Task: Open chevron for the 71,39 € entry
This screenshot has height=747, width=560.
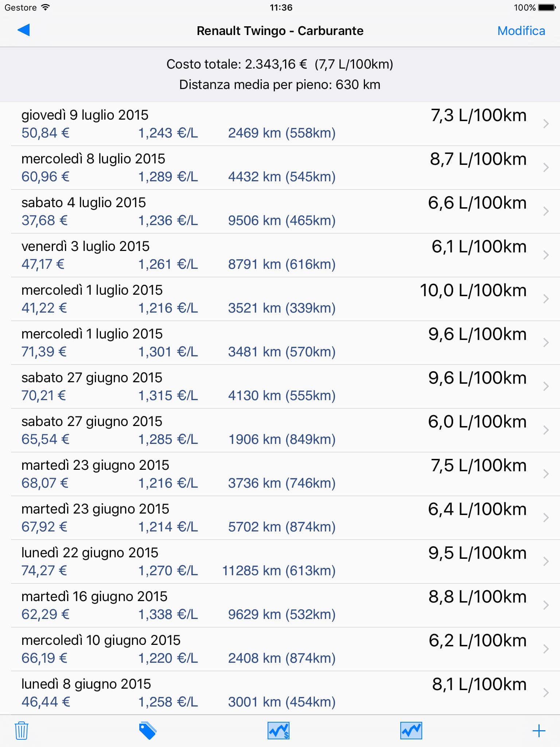Action: pos(546,343)
